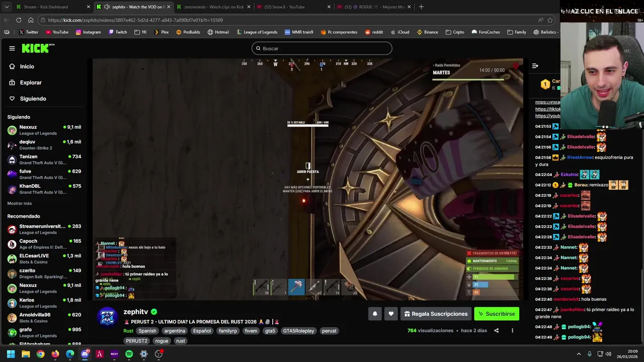The height and width of the screenshot is (362, 644).
Task: Click the green Suscribirse button
Action: coord(497,314)
